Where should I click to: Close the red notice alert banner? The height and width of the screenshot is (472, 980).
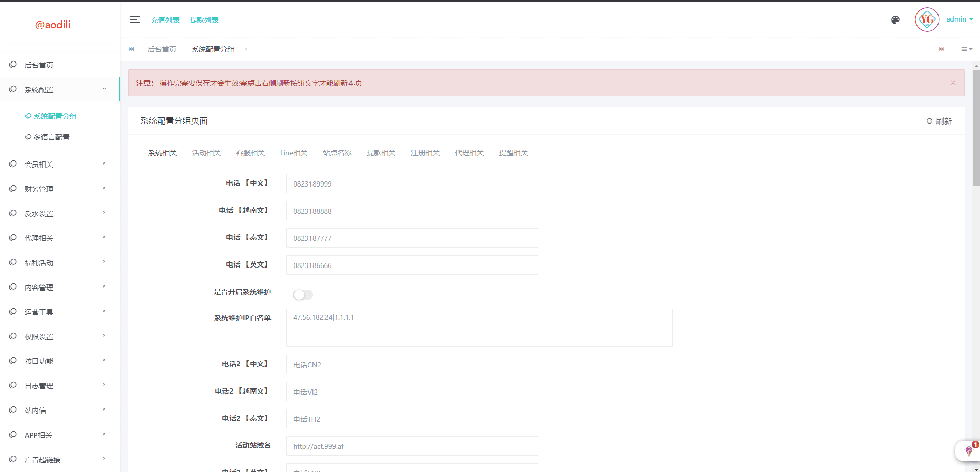click(x=953, y=83)
